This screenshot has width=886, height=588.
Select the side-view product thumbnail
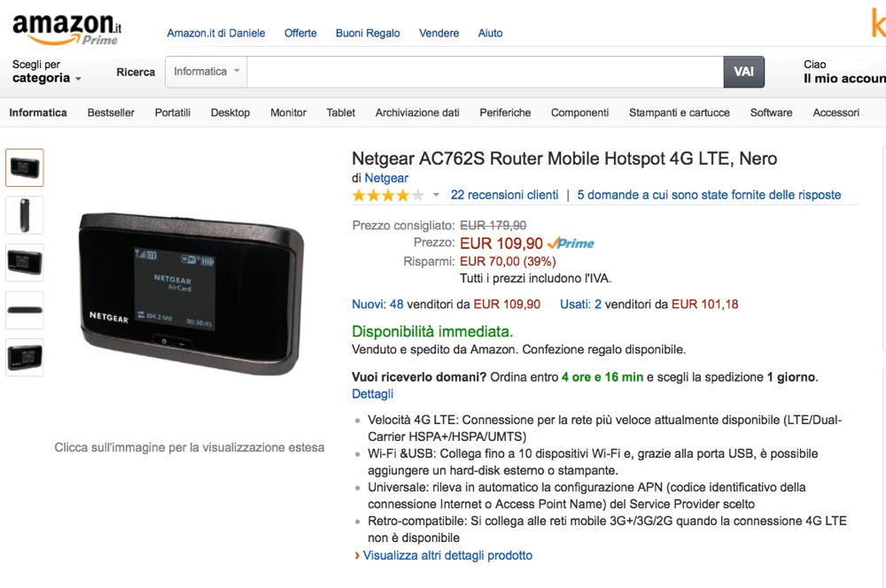pyautogui.click(x=24, y=215)
